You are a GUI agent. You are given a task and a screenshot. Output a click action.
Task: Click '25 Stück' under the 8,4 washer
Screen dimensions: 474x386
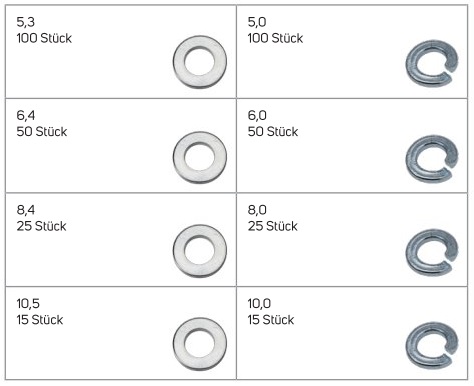(41, 226)
